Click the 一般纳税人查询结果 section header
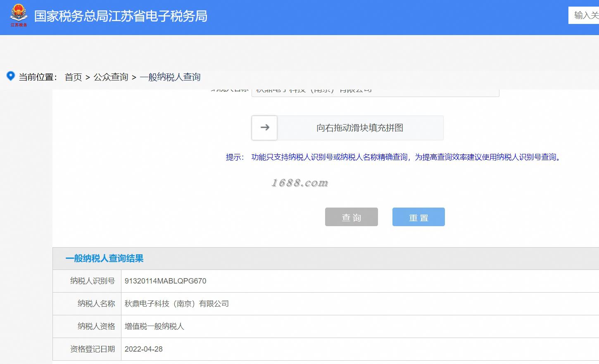 [105, 259]
